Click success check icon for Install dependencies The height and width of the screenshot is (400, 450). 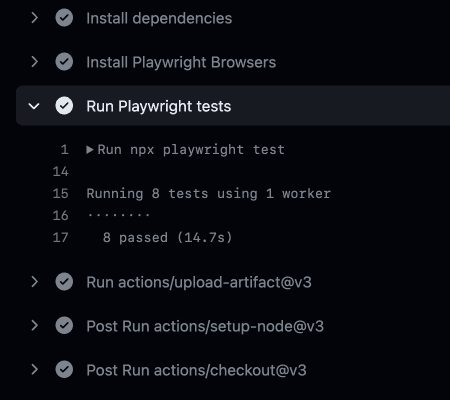pos(64,18)
